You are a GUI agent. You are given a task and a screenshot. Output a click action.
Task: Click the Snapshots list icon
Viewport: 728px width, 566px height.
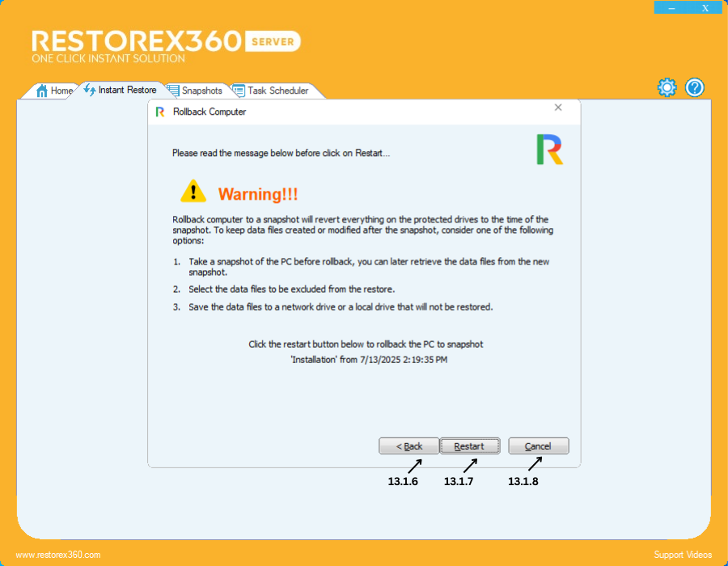click(x=173, y=91)
